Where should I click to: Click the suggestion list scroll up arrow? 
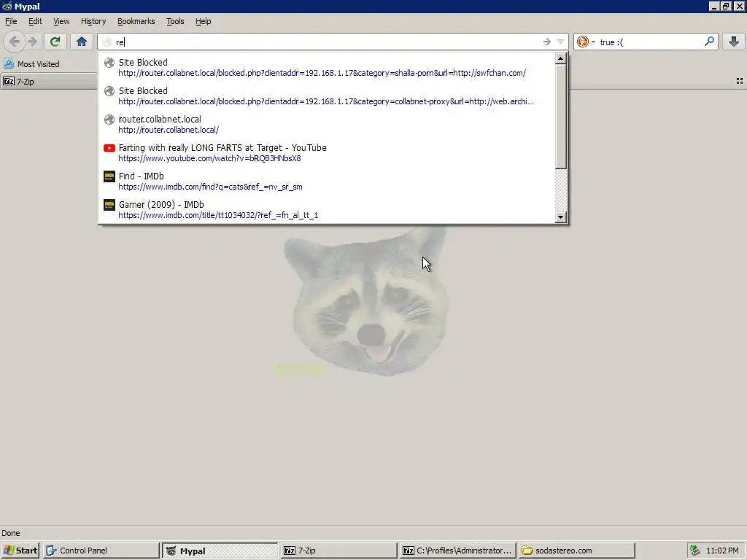[x=561, y=58]
